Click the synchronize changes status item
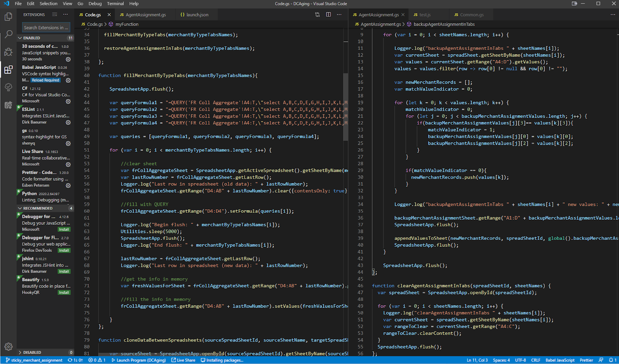 [75, 360]
